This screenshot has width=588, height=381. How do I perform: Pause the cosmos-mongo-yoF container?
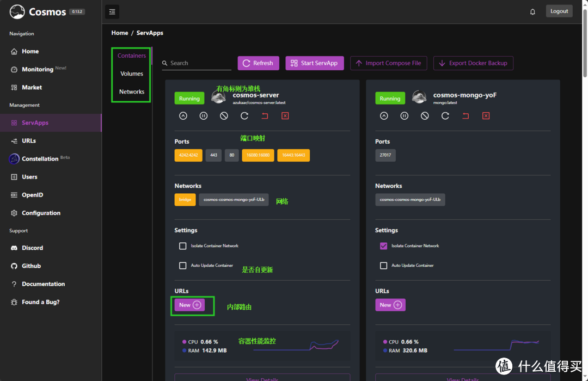[404, 116]
